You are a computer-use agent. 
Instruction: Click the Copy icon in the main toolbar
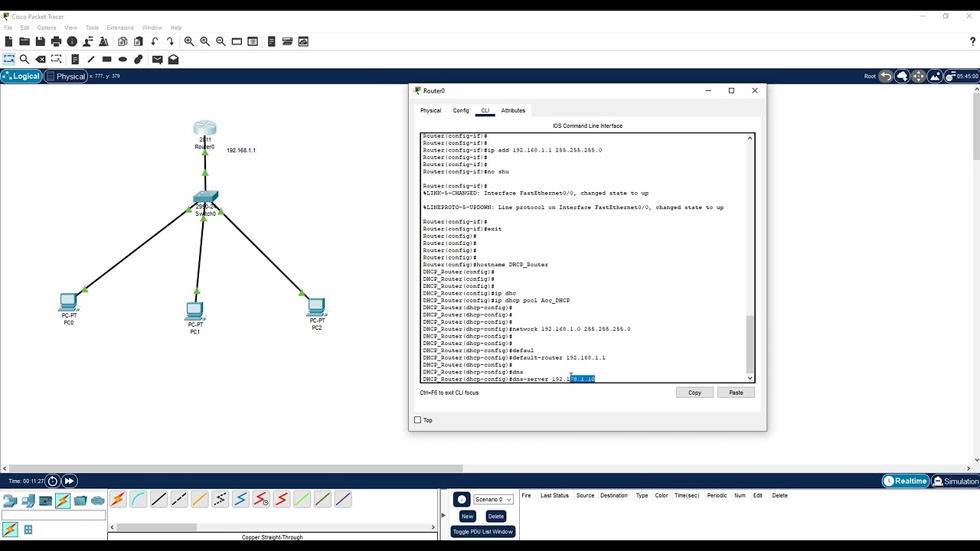click(x=122, y=41)
